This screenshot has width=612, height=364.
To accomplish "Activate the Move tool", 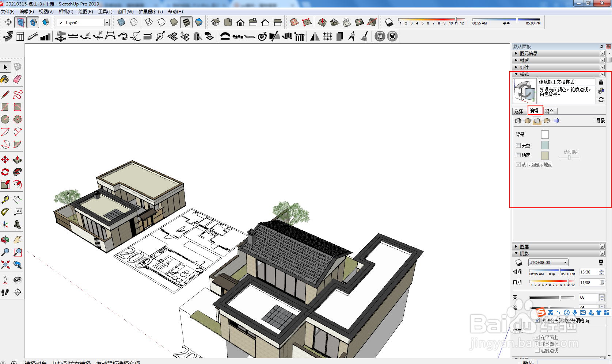I will pyautogui.click(x=5, y=160).
